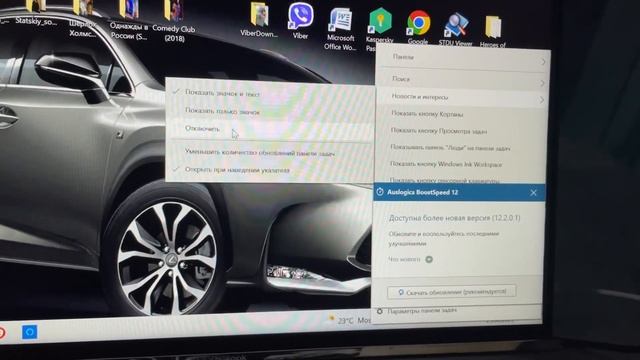Expand the Поиск submenu arrow

[x=542, y=83]
